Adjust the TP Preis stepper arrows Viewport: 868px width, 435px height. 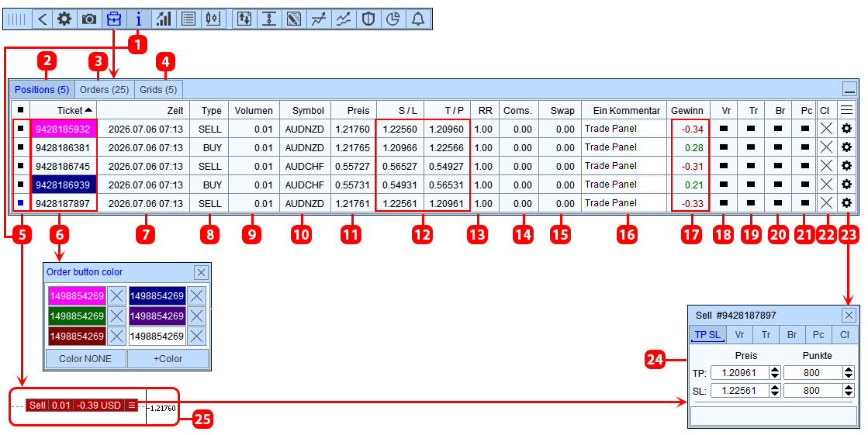point(775,372)
